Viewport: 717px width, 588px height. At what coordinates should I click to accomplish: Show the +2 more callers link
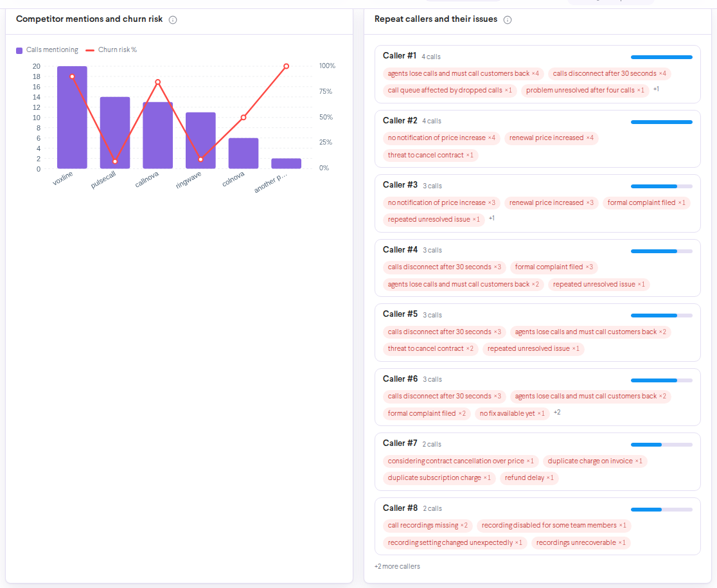397,566
